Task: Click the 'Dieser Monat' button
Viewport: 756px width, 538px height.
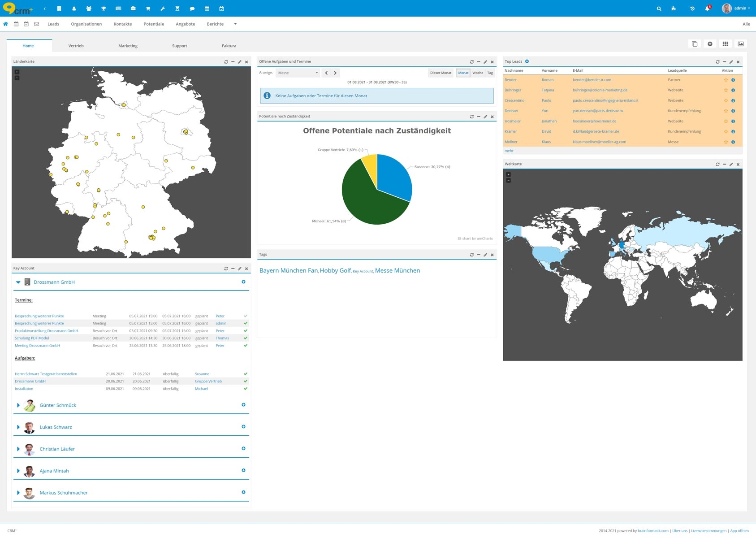Action: [441, 73]
